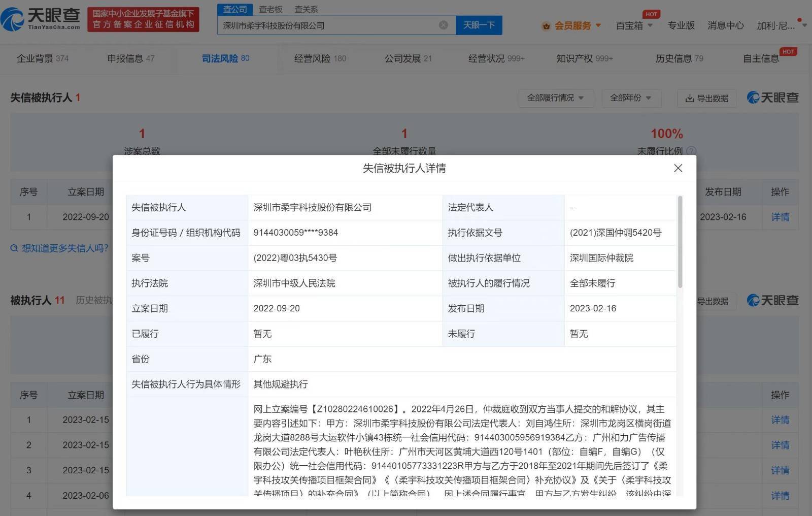This screenshot has width=812, height=516.
Task: Click the dialog's vertical scrollbar thumb
Action: pyautogui.click(x=680, y=242)
